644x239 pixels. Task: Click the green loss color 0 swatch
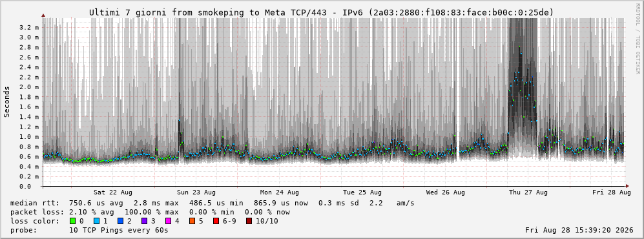click(x=74, y=222)
